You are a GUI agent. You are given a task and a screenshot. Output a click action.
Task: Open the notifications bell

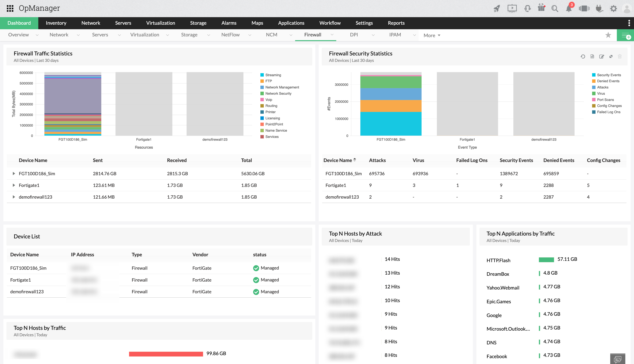(x=569, y=8)
